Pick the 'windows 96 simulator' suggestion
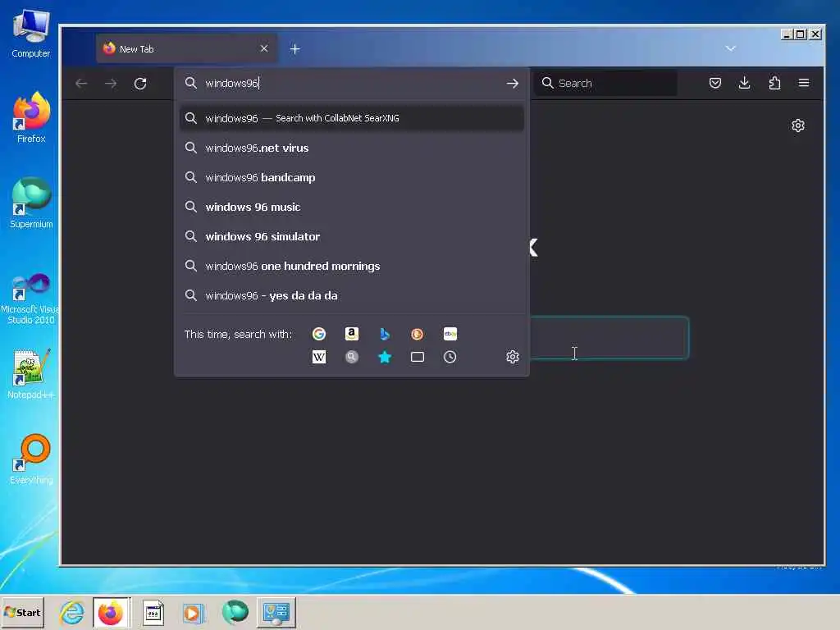This screenshot has height=630, width=840. pos(351,236)
